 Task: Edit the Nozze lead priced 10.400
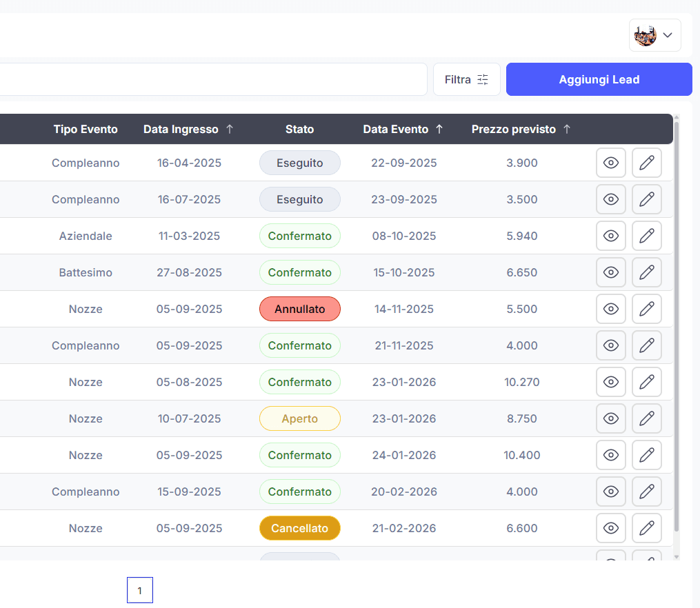pos(646,456)
